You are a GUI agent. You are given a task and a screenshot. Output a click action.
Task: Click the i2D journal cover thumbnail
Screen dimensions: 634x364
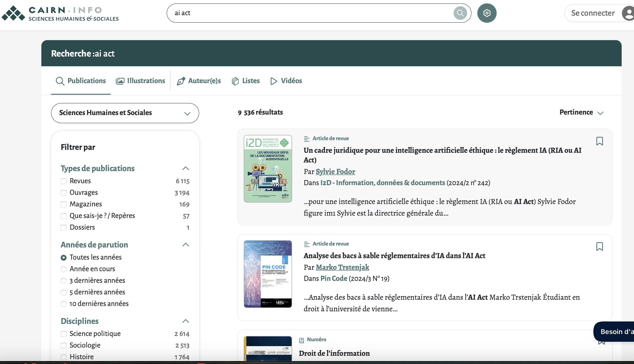click(268, 169)
